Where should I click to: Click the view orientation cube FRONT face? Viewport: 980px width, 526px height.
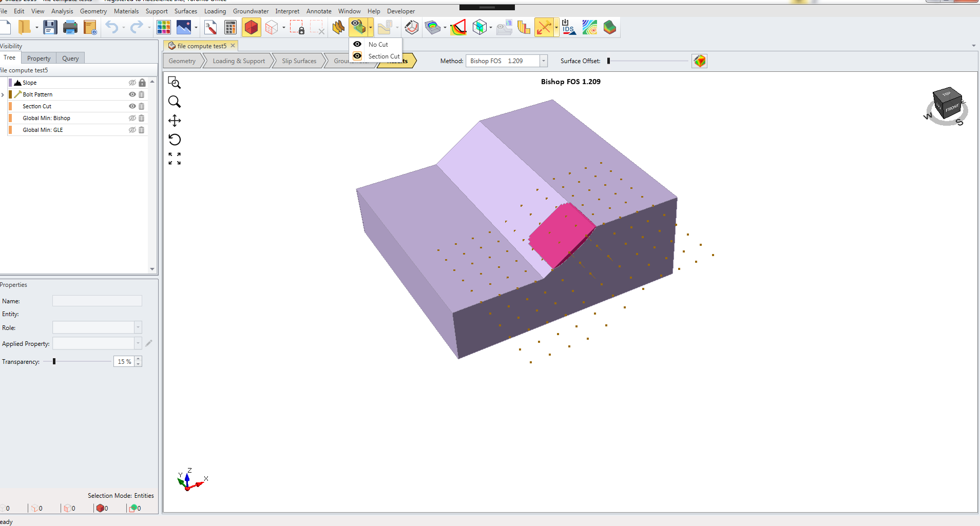[x=952, y=108]
